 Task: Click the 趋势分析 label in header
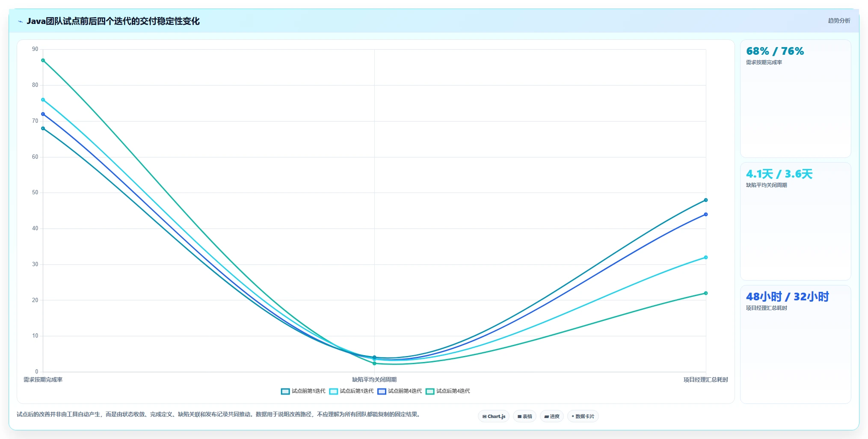pos(839,21)
